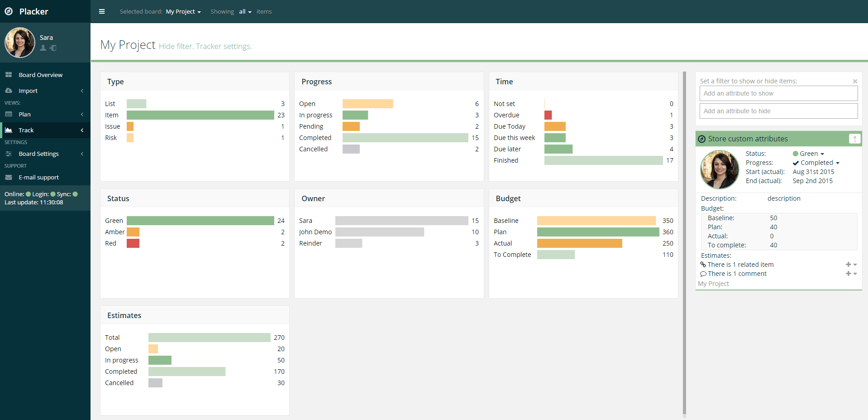The height and width of the screenshot is (420, 868).
Task: Select Board Overview in the sidebar
Action: tap(41, 74)
